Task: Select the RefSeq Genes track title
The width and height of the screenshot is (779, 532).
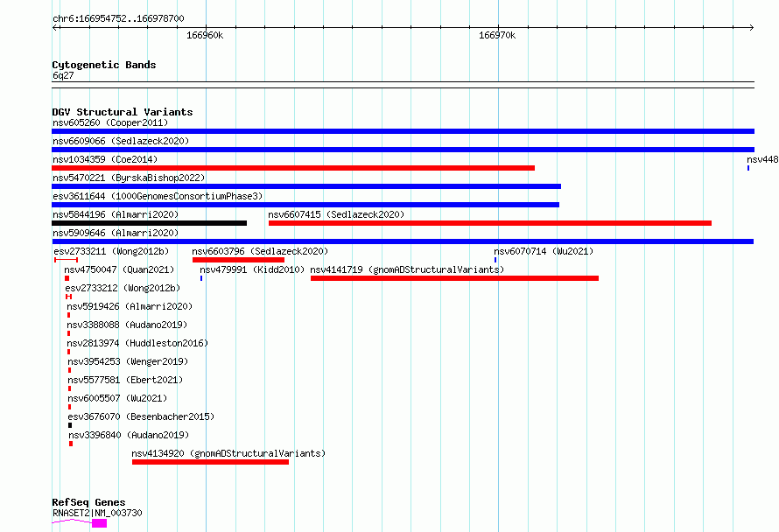Action: [88, 502]
